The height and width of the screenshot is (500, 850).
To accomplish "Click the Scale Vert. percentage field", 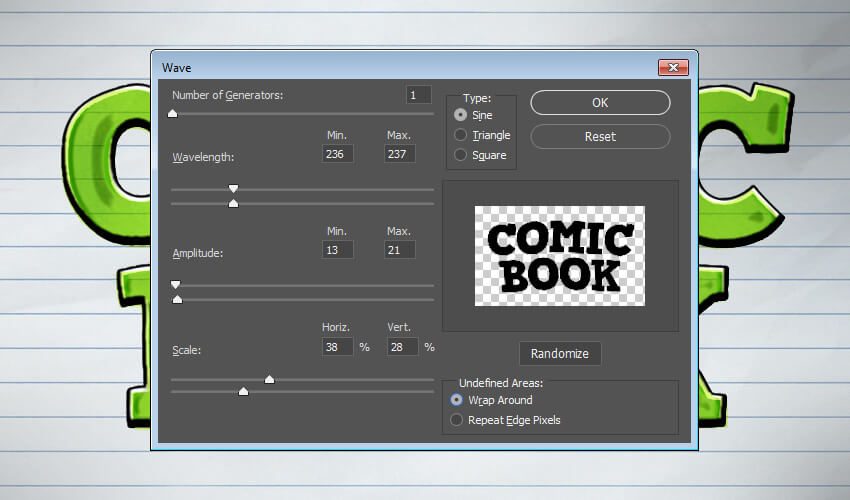I will pos(403,347).
